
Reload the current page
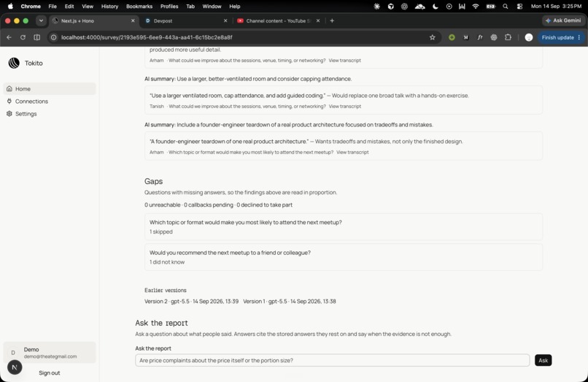pyautogui.click(x=23, y=37)
